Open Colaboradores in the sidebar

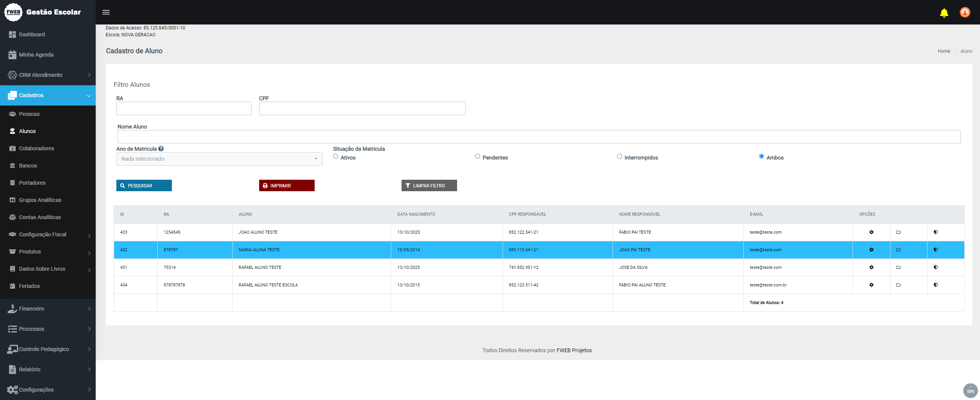coord(36,148)
